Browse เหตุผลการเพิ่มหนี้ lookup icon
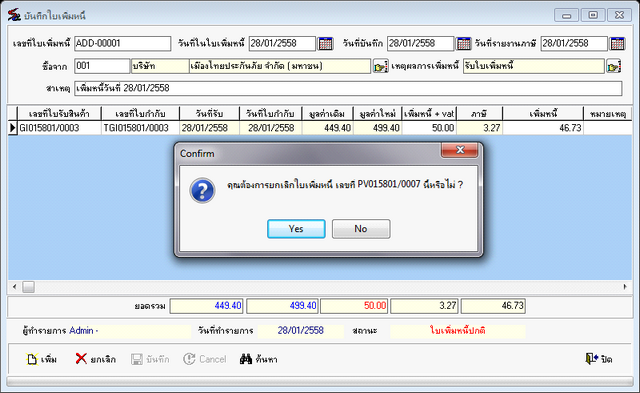This screenshot has width=640, height=393. [x=613, y=66]
